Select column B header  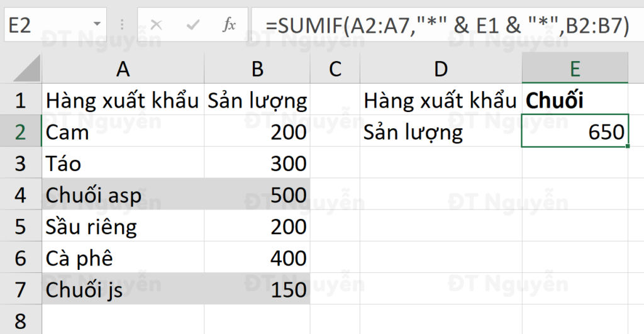click(257, 69)
